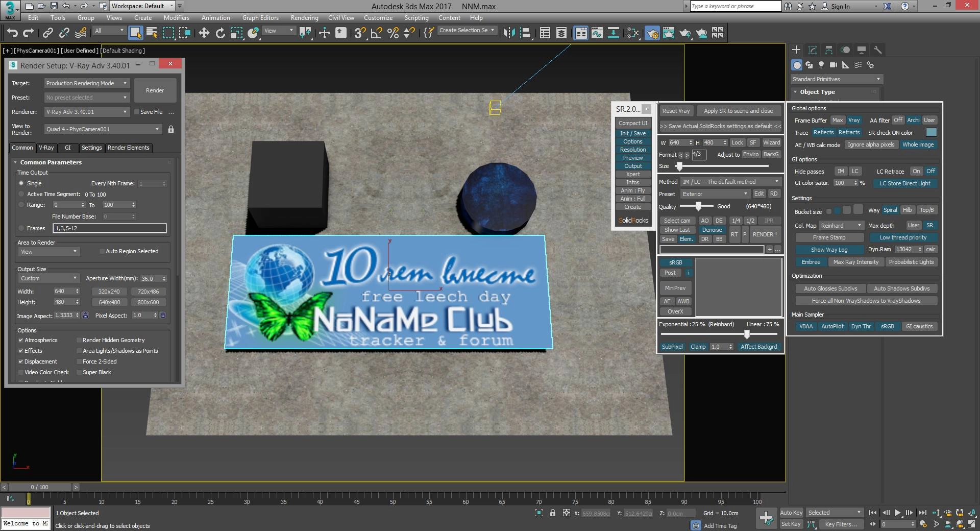Screen dimensions: 980x531
Task: Open the Schematic View icon
Action: pos(614,33)
